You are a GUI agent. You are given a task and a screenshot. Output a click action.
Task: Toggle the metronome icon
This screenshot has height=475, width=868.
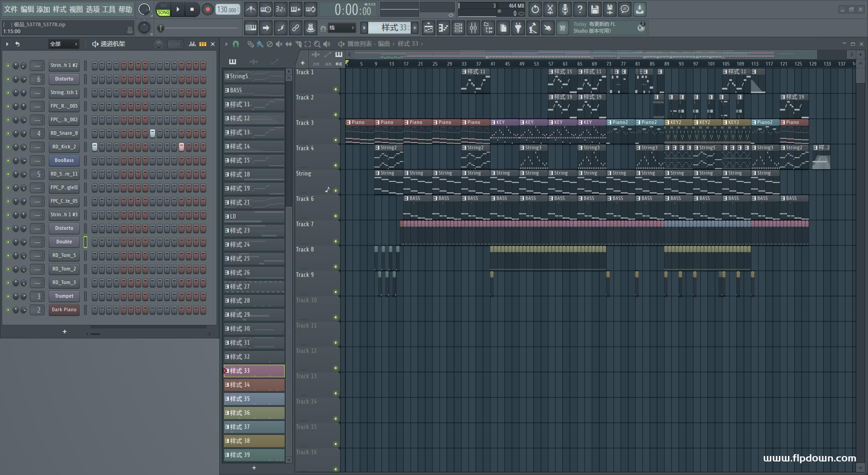coord(251,9)
